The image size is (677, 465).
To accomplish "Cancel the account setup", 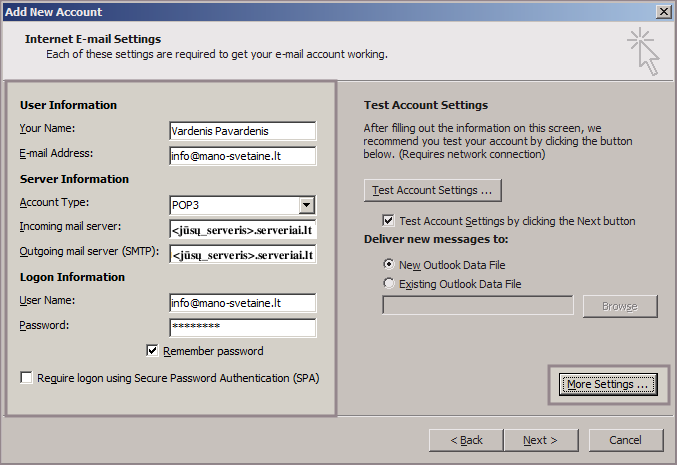I will 625,440.
